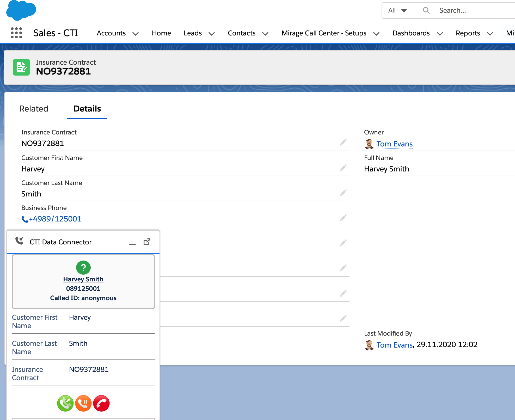Click the blue phone icon beside +4989/125001
The width and height of the screenshot is (515, 420).
(x=25, y=219)
